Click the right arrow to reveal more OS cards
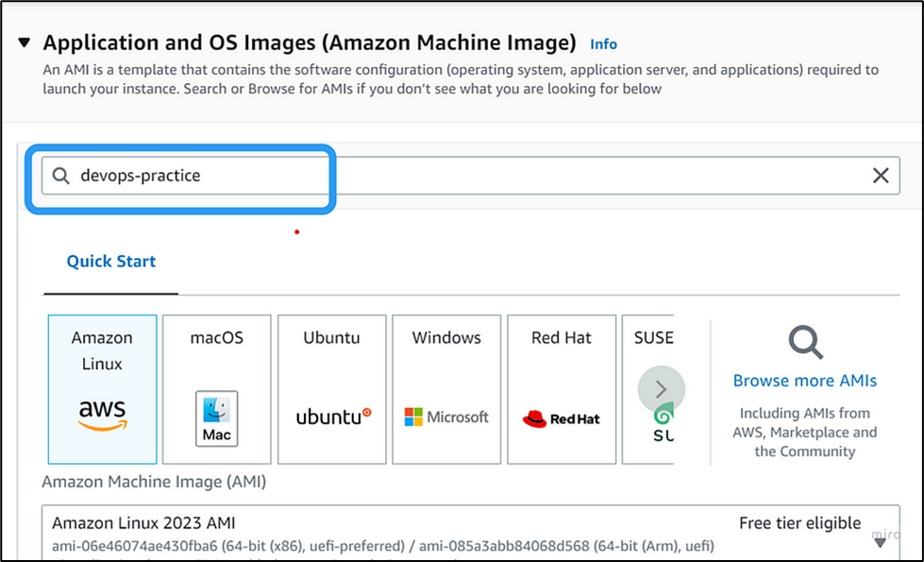 [x=661, y=389]
